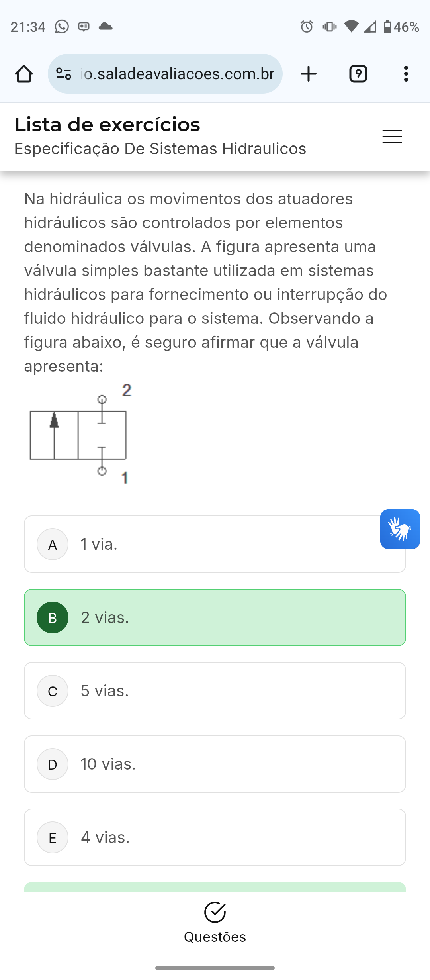Click the Lista de exercícios heading

click(x=107, y=125)
